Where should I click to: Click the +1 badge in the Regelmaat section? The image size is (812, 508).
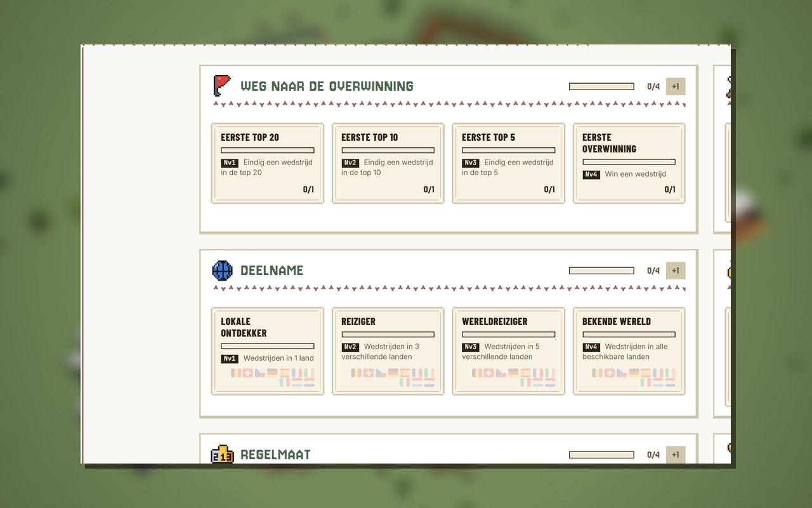coord(676,455)
